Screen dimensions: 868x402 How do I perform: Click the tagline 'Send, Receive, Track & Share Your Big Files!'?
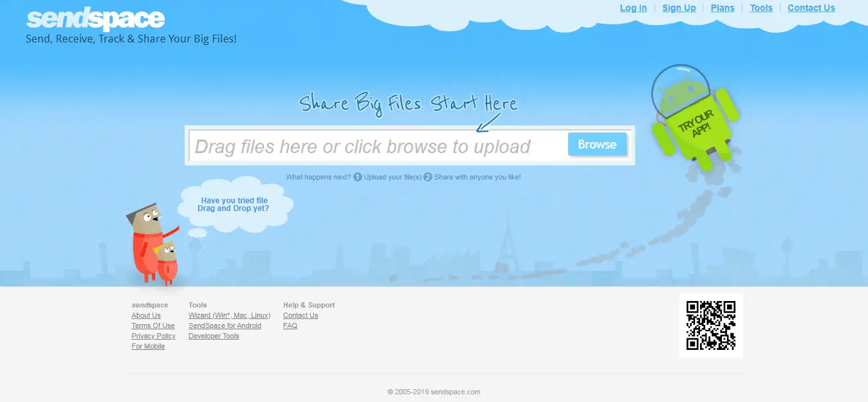(131, 39)
